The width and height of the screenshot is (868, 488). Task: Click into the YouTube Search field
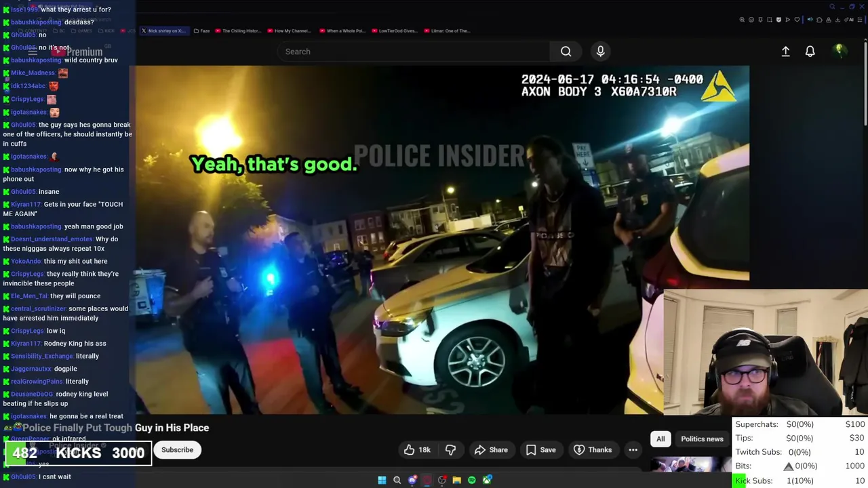point(414,52)
